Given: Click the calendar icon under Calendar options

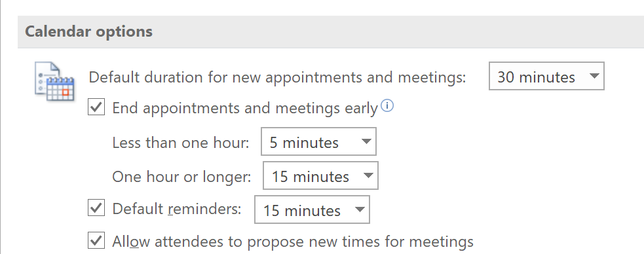Looking at the screenshot, I should pyautogui.click(x=54, y=81).
